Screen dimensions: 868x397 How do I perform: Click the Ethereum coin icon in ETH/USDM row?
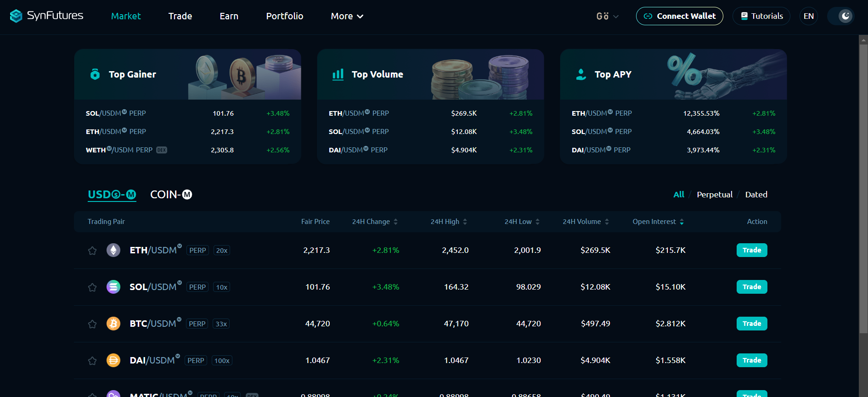tap(113, 250)
